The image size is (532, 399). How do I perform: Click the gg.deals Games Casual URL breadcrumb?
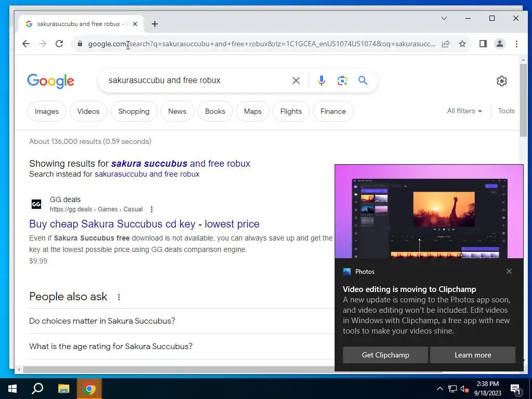96,209
